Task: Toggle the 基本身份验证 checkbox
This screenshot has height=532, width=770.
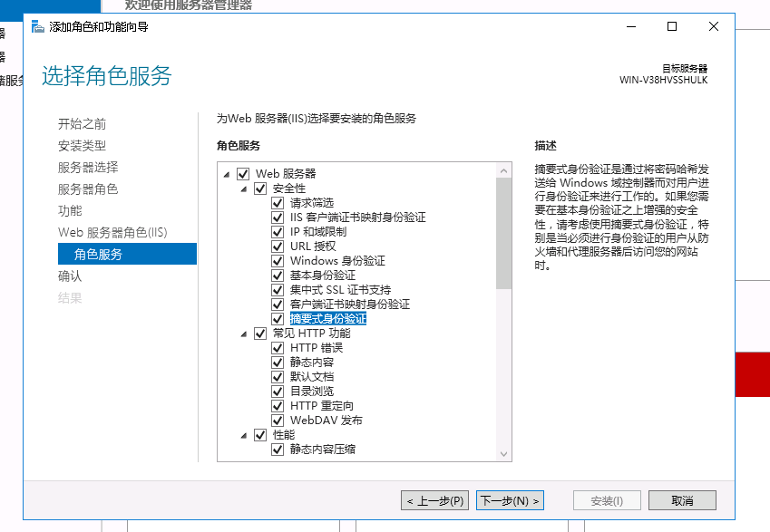Action: tap(278, 276)
